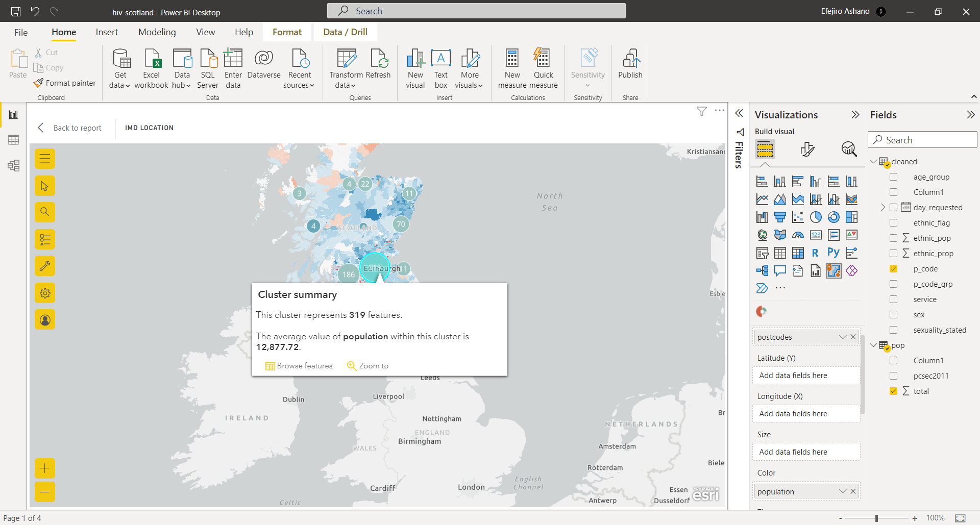This screenshot has height=525, width=980.
Task: Expand the Filters pane
Action: (x=739, y=113)
